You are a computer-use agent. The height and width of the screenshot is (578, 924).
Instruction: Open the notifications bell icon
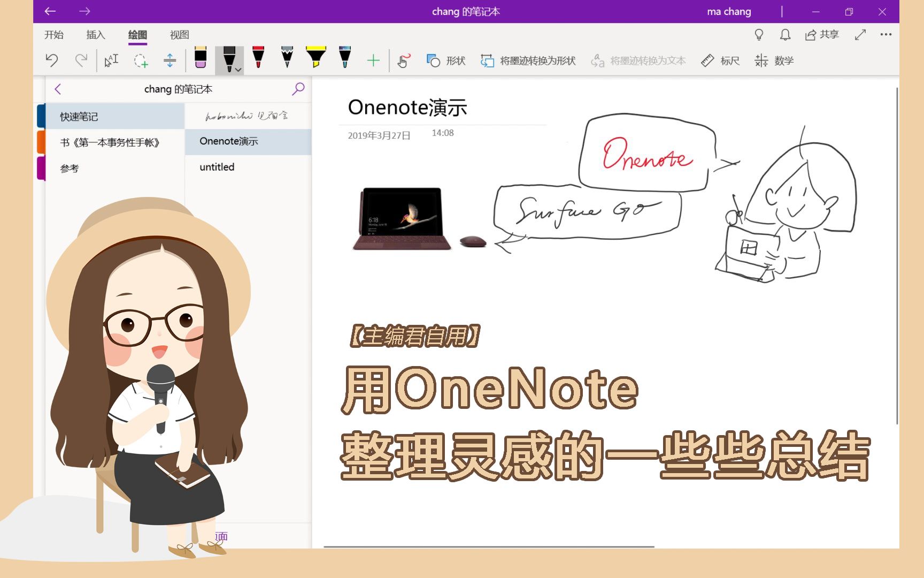coord(785,35)
